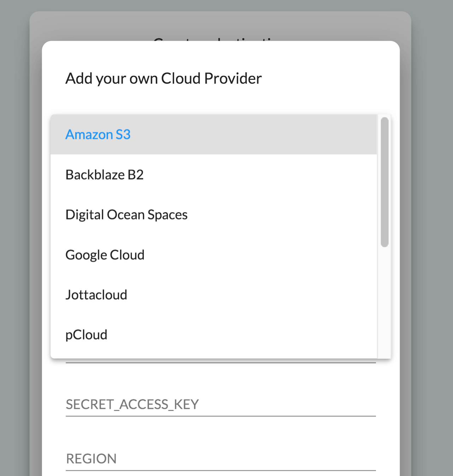Screen dimensions: 453x476
Task: Choose pCloud from the provider options
Action: tap(86, 334)
